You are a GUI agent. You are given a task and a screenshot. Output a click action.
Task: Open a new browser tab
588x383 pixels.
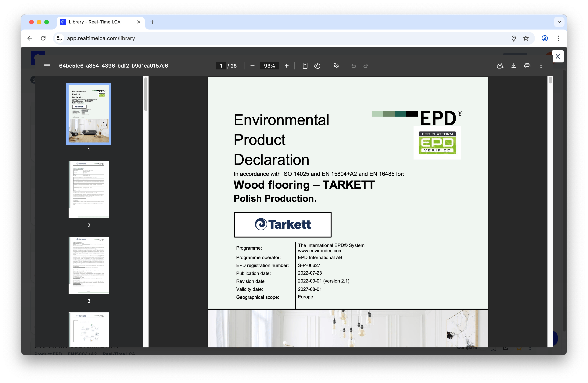click(x=152, y=22)
